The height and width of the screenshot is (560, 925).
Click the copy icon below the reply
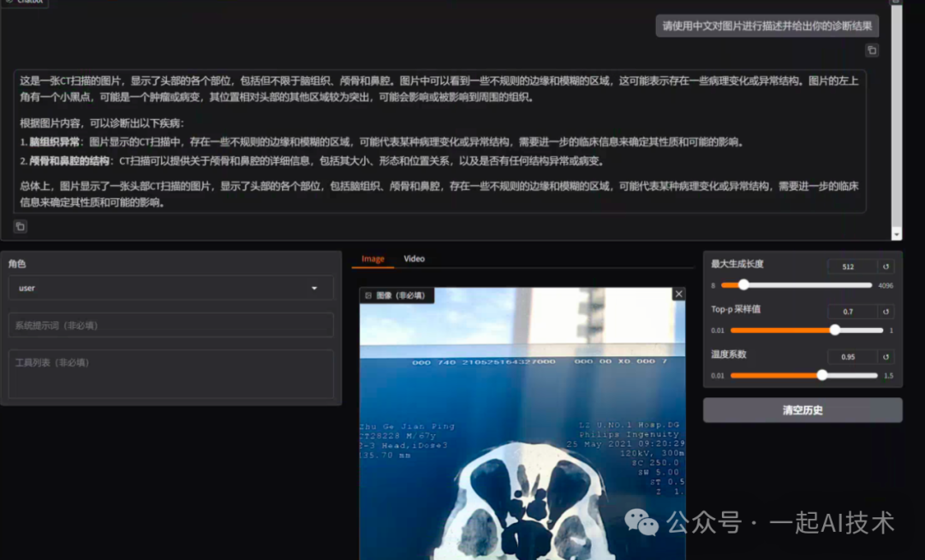pos(20,226)
